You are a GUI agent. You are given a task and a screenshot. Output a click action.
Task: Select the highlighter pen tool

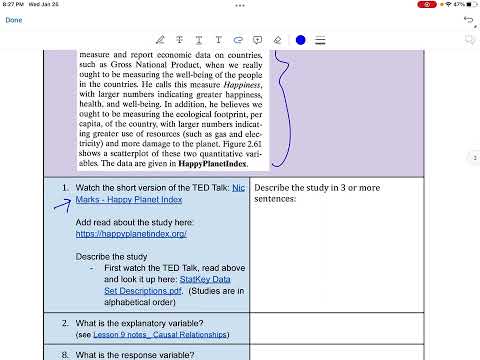(160, 40)
